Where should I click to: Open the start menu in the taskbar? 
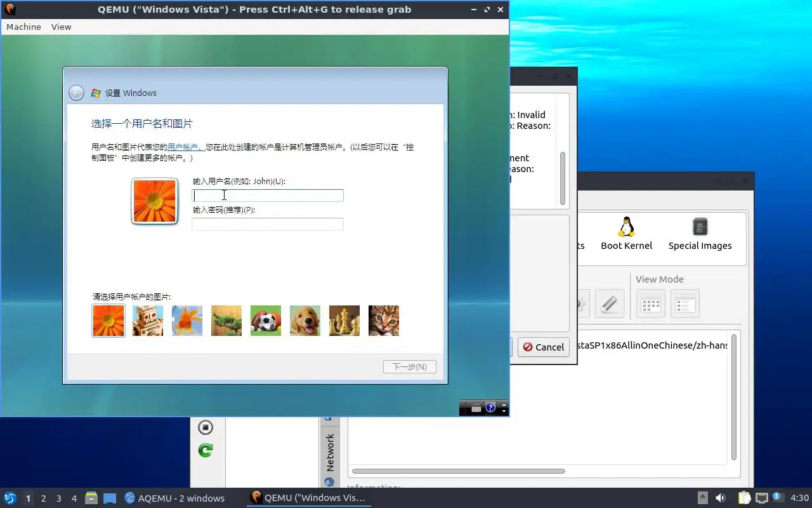pyautogui.click(x=10, y=498)
